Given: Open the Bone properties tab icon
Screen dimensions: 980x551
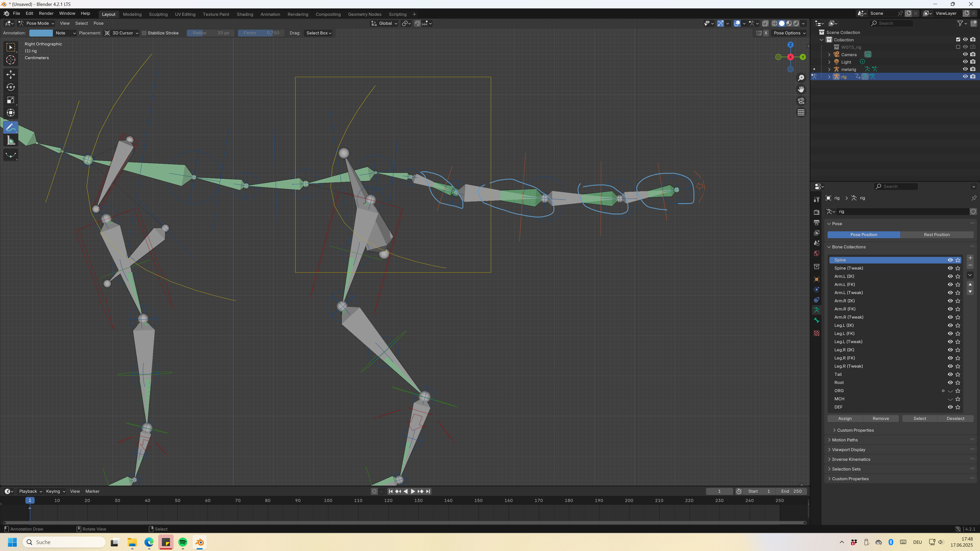Looking at the screenshot, I should [x=816, y=321].
